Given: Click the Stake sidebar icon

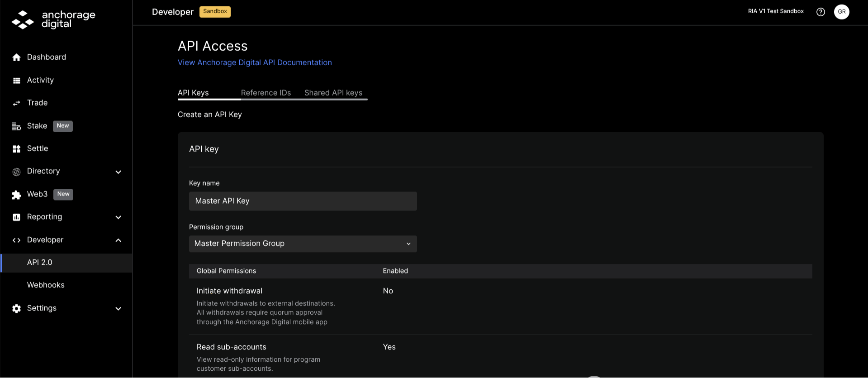Looking at the screenshot, I should [x=17, y=126].
